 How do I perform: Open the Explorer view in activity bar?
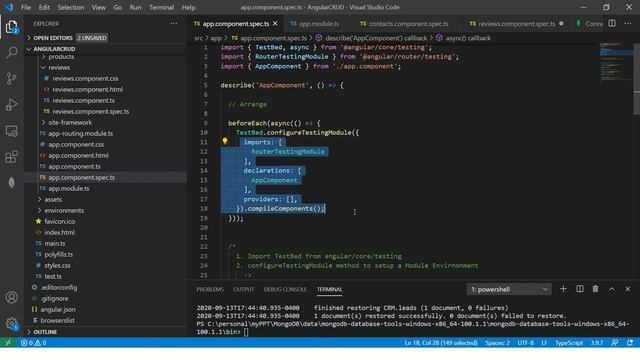coord(11,27)
